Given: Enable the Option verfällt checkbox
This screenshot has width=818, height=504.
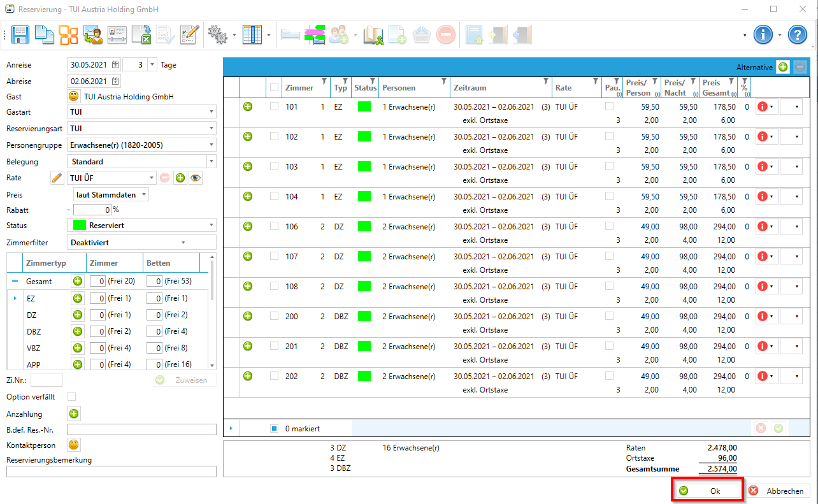Looking at the screenshot, I should click(71, 397).
